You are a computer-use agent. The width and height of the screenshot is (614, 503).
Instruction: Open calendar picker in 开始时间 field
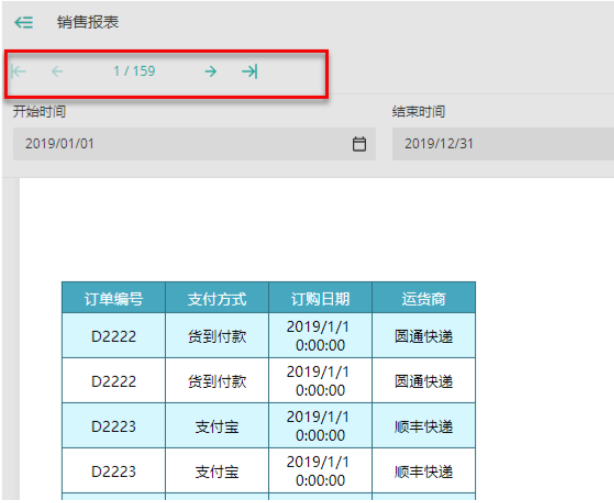click(359, 144)
